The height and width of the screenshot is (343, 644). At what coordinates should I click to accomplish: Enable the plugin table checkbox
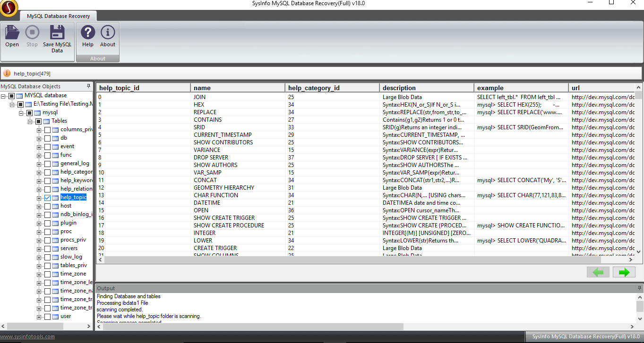coord(47,223)
